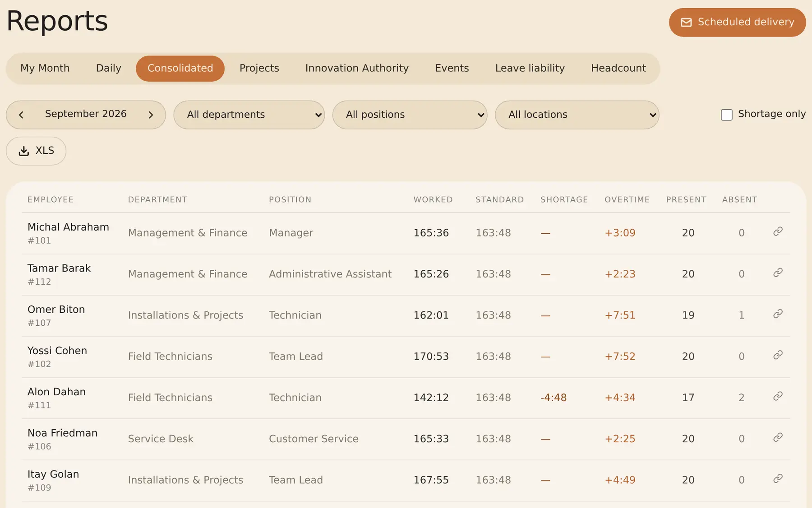Open the Innovation Authority tab

click(x=357, y=68)
